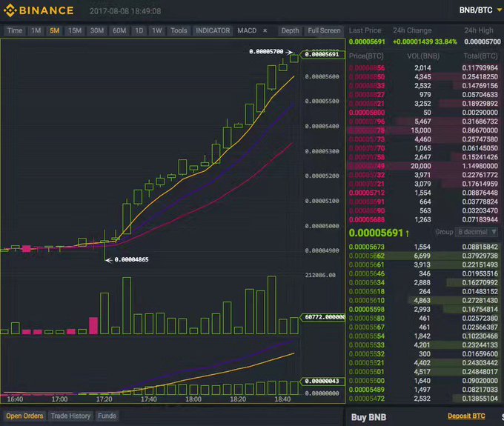Select the 1W chart interval

coord(157,30)
